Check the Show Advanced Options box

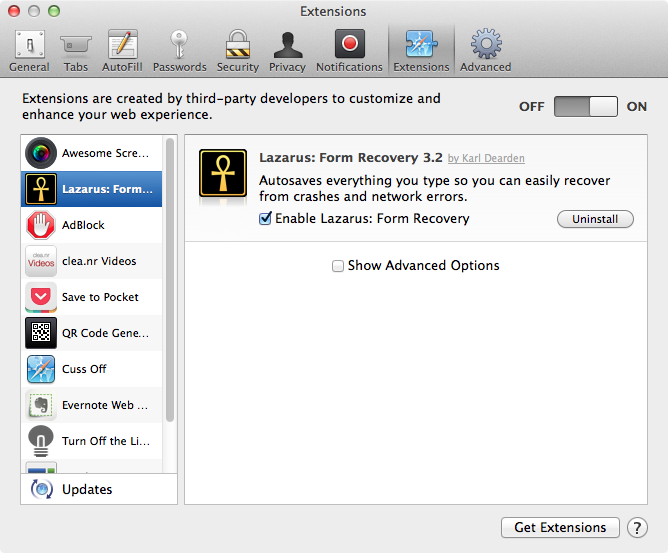coord(338,266)
